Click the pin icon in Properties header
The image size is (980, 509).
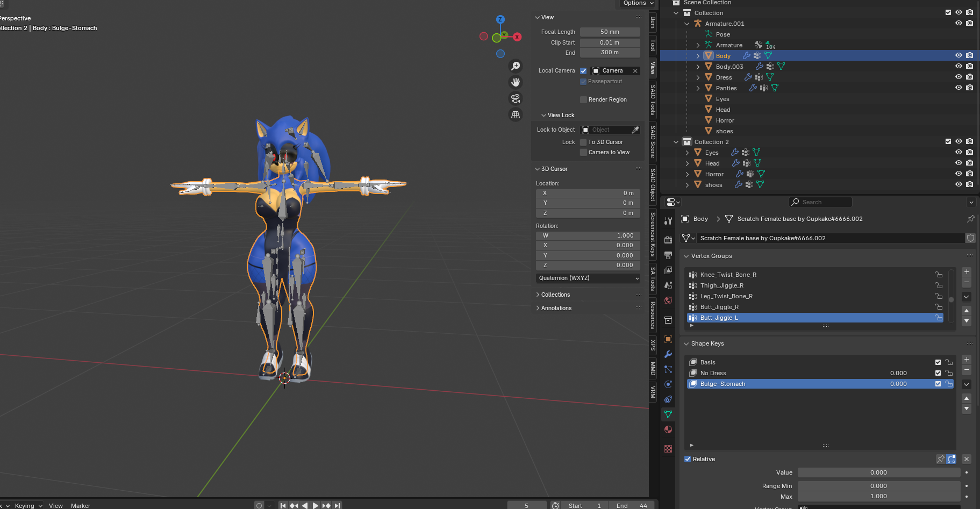(x=970, y=219)
